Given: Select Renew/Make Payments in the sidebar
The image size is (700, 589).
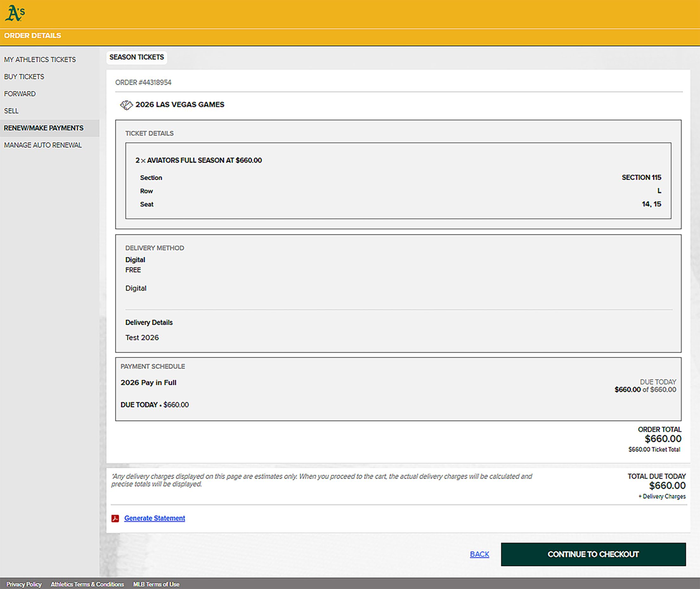Looking at the screenshot, I should point(44,128).
